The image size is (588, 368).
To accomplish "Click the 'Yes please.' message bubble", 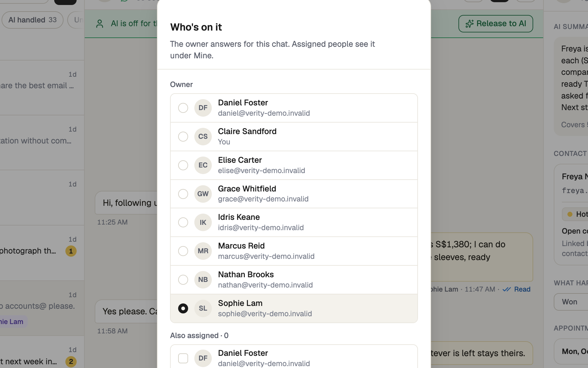I will coord(126,311).
